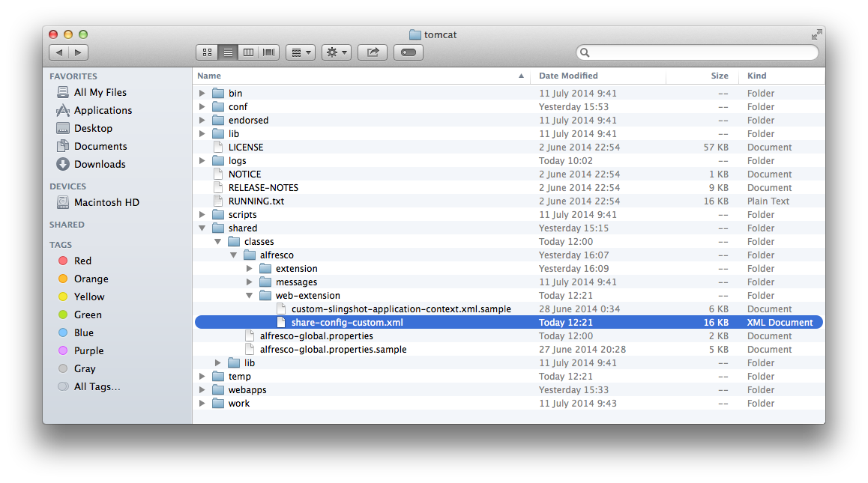
Task: Expand the webapps folder
Action: pos(202,390)
